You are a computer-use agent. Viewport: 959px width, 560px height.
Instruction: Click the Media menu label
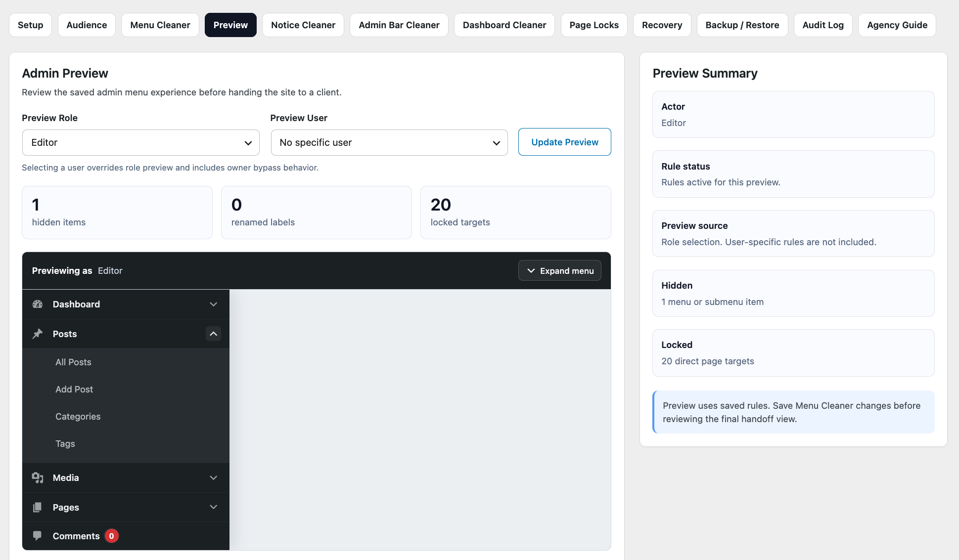point(66,477)
